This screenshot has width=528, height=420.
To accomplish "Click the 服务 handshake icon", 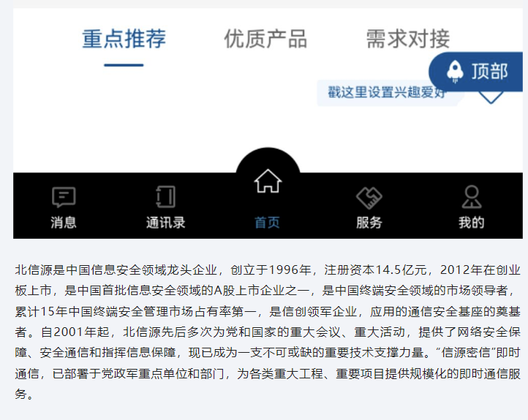I will pyautogui.click(x=369, y=197).
